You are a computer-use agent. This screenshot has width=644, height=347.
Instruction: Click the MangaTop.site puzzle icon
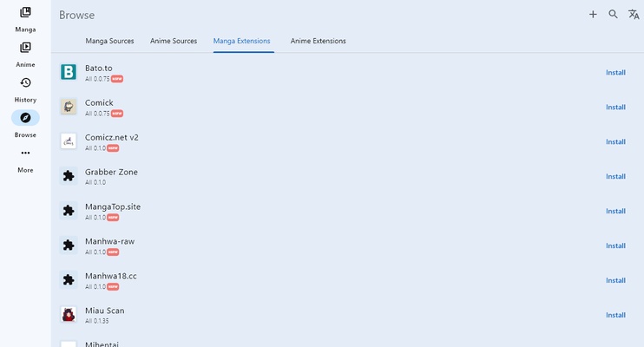tap(69, 211)
